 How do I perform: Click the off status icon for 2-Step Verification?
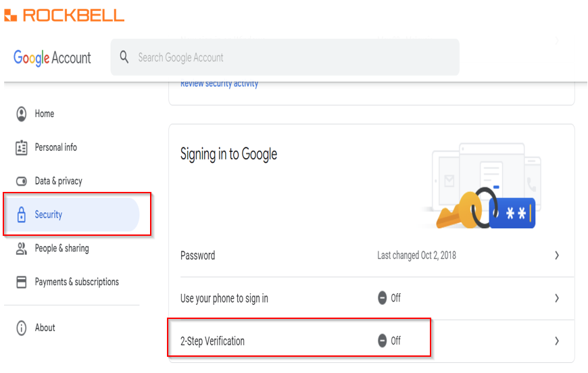[382, 341]
